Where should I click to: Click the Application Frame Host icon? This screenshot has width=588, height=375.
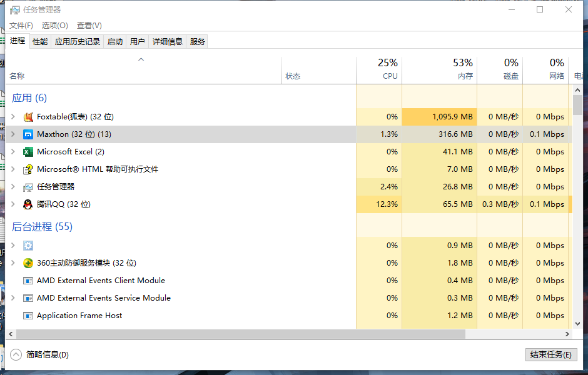click(x=28, y=316)
